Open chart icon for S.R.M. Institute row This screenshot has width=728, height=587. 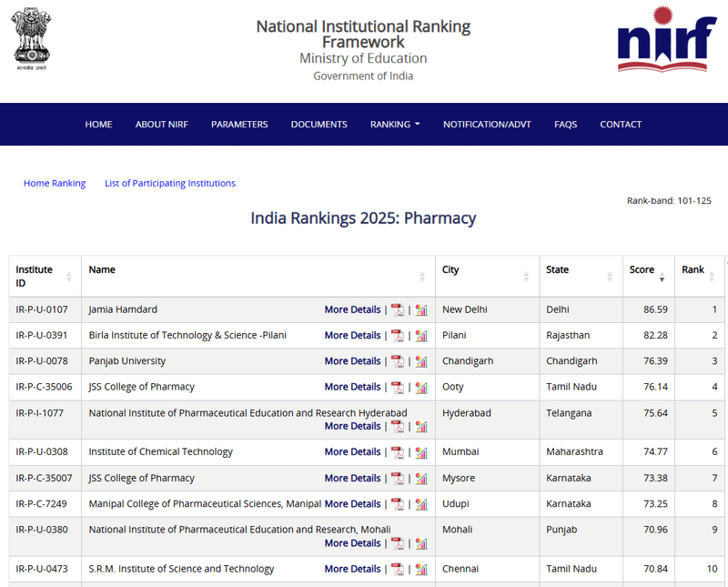pos(421,569)
